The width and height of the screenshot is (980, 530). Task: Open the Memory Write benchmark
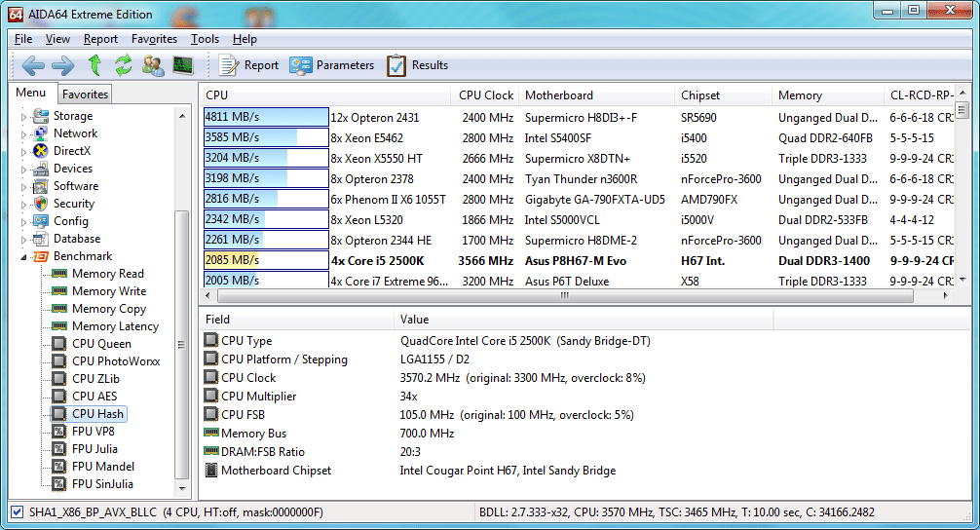pyautogui.click(x=109, y=291)
